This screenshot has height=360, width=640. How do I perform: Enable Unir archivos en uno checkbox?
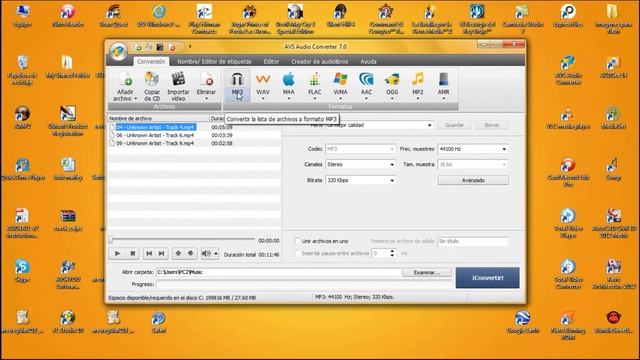(297, 241)
